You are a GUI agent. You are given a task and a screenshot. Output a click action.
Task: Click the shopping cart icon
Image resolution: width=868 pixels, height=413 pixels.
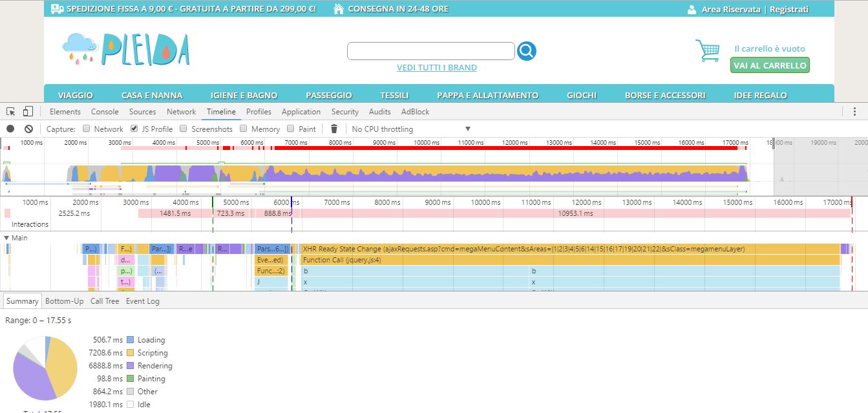(x=708, y=50)
